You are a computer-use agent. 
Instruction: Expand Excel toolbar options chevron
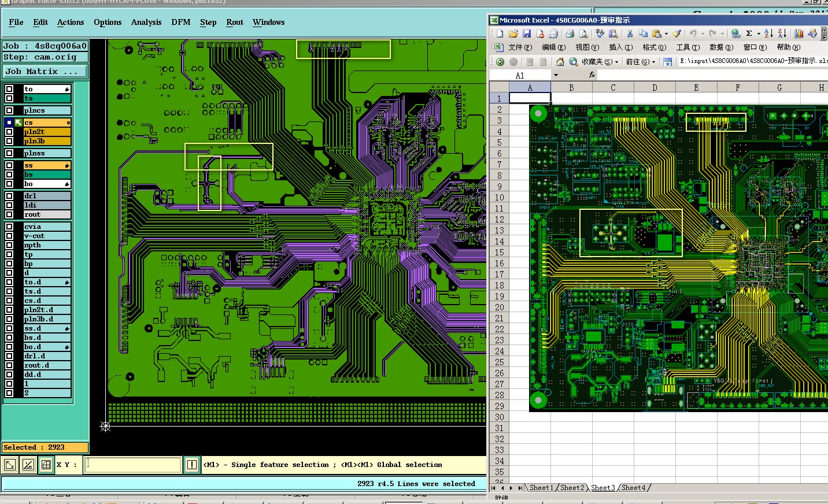824,34
